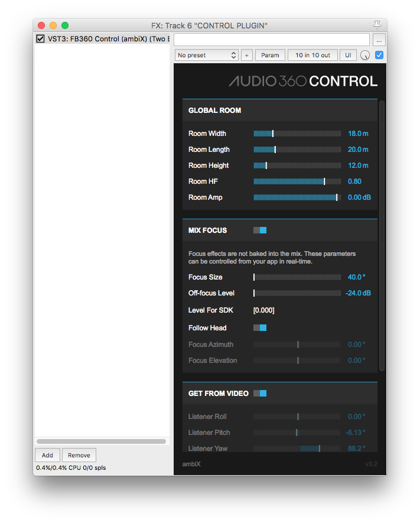Toggle the Follow Head switch
Viewport: 420px width, 523px height.
(x=260, y=328)
